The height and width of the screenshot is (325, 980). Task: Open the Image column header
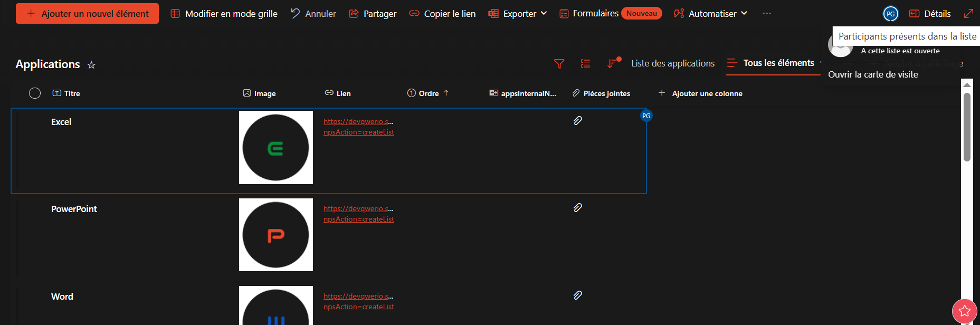(x=259, y=93)
